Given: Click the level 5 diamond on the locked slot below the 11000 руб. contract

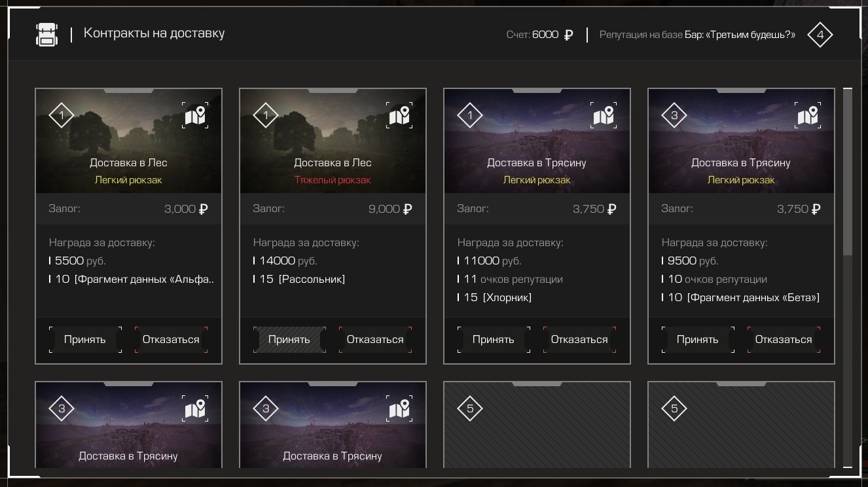Looking at the screenshot, I should [x=470, y=409].
